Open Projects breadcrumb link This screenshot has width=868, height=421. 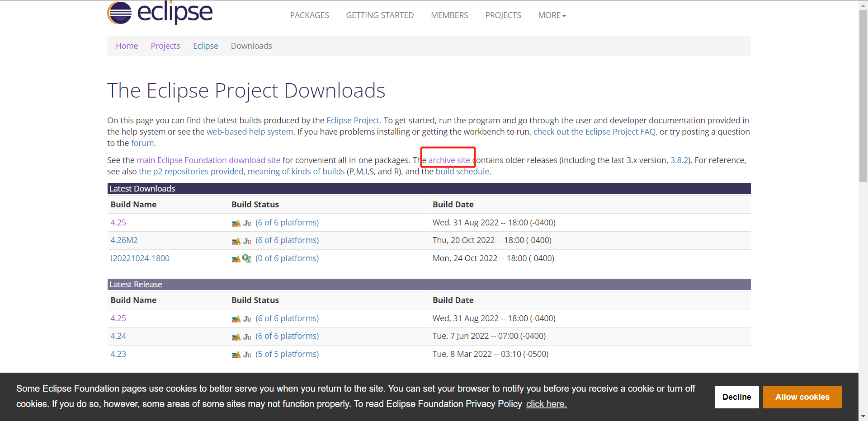point(165,46)
